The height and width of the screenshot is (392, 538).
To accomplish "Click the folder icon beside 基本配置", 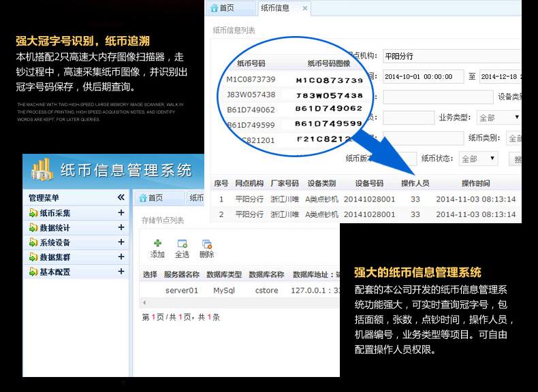I will [33, 272].
